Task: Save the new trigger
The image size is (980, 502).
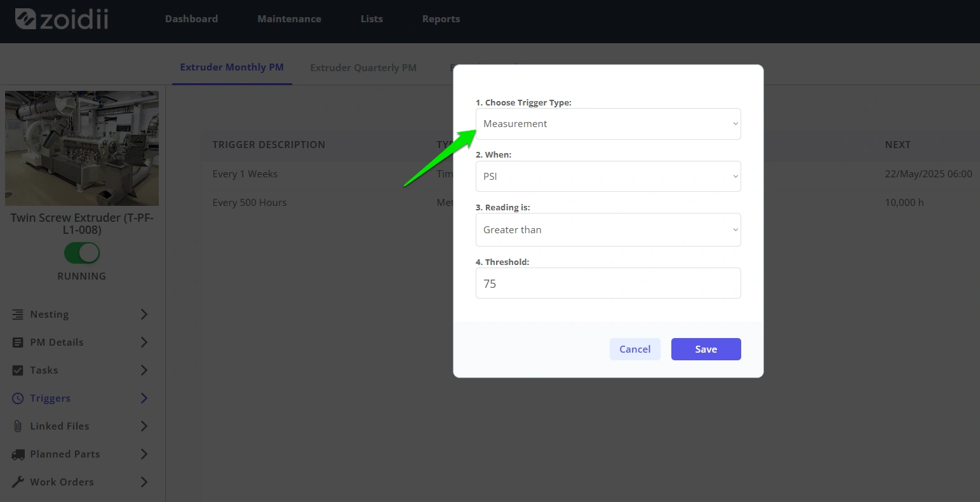Action: click(706, 349)
